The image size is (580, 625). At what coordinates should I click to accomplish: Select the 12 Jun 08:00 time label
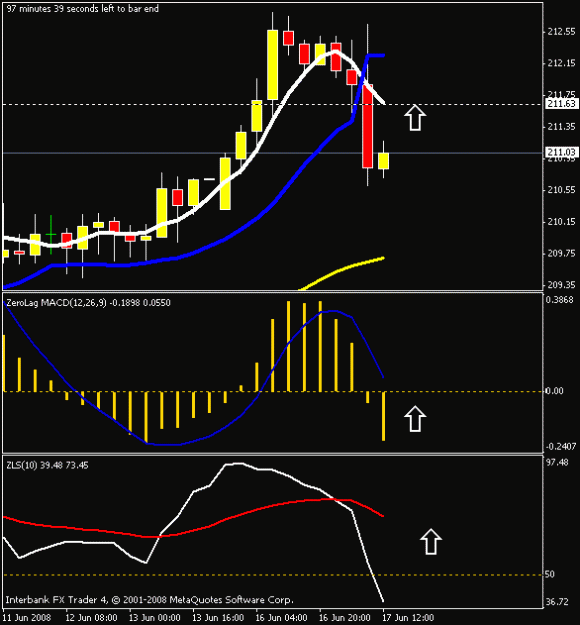(x=91, y=618)
